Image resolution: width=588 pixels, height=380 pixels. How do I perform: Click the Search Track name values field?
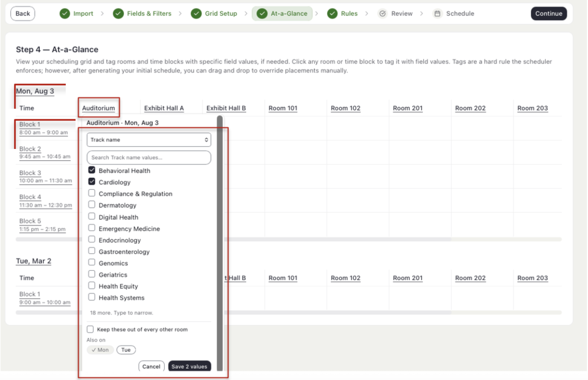[x=149, y=158]
